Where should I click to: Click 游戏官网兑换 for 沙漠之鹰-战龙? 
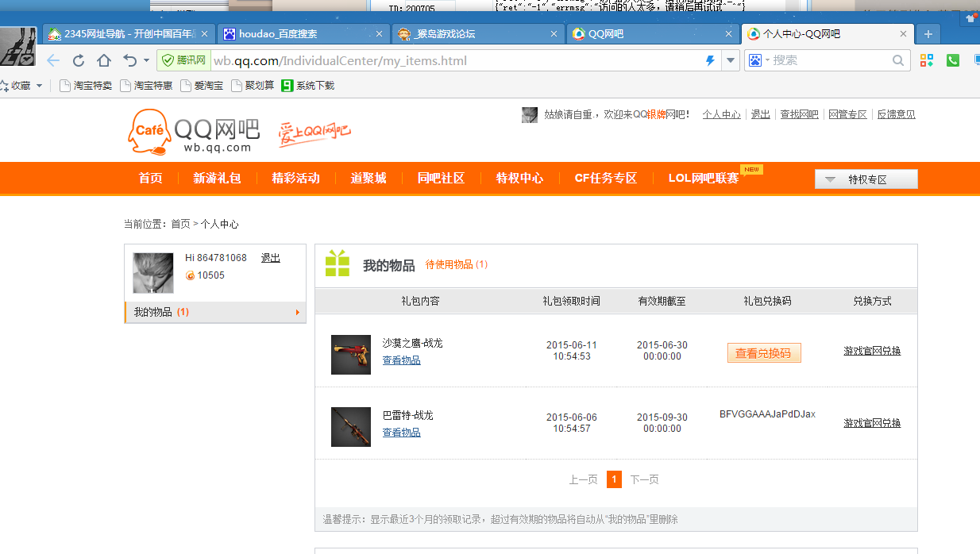872,351
